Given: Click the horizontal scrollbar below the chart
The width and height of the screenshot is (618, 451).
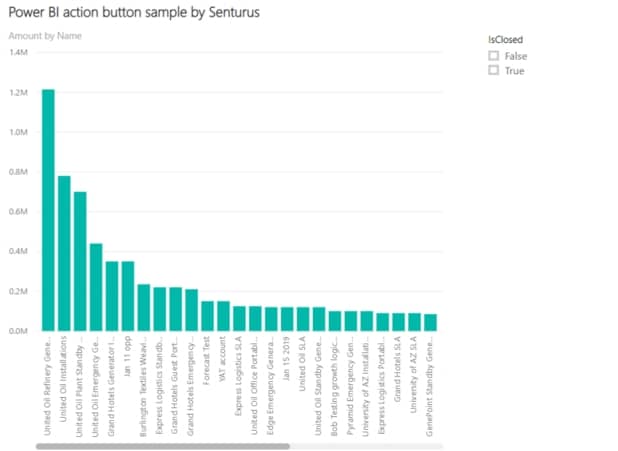Looking at the screenshot, I should [x=162, y=445].
